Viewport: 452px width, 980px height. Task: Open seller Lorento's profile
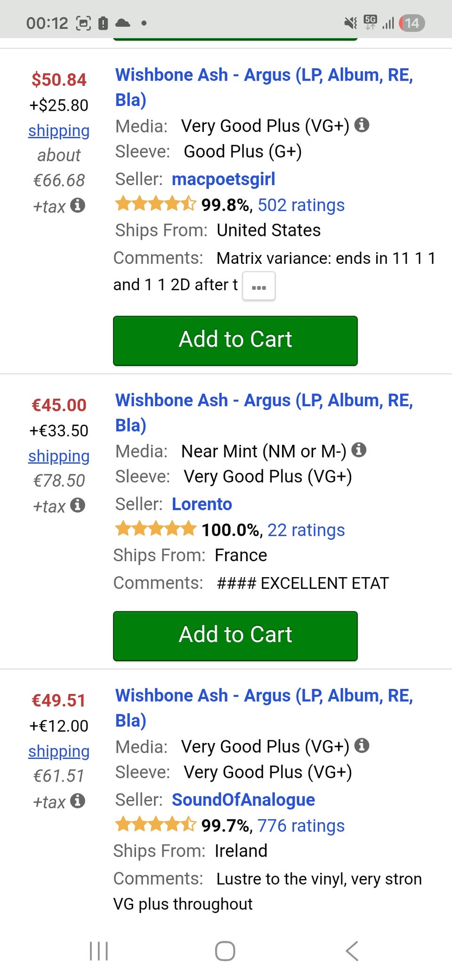tap(202, 504)
